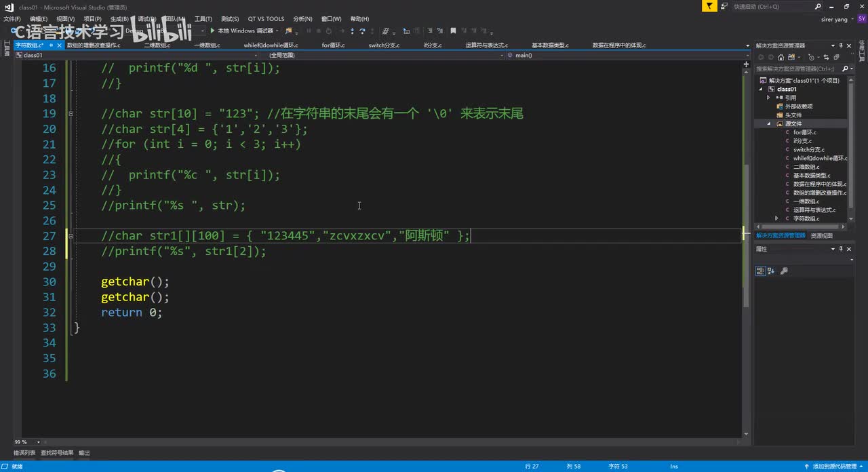Select 外部依赖项 in Solution Explorer
868x472 pixels.
799,106
